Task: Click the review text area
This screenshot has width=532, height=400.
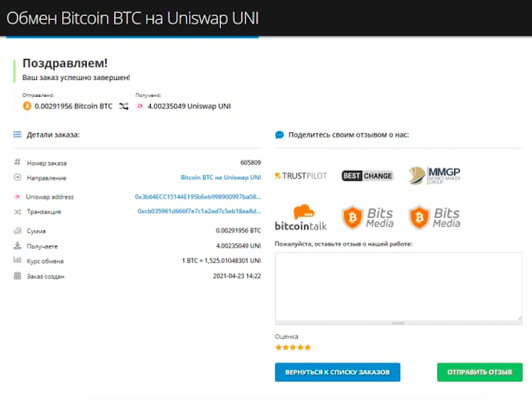Action: 398,287
